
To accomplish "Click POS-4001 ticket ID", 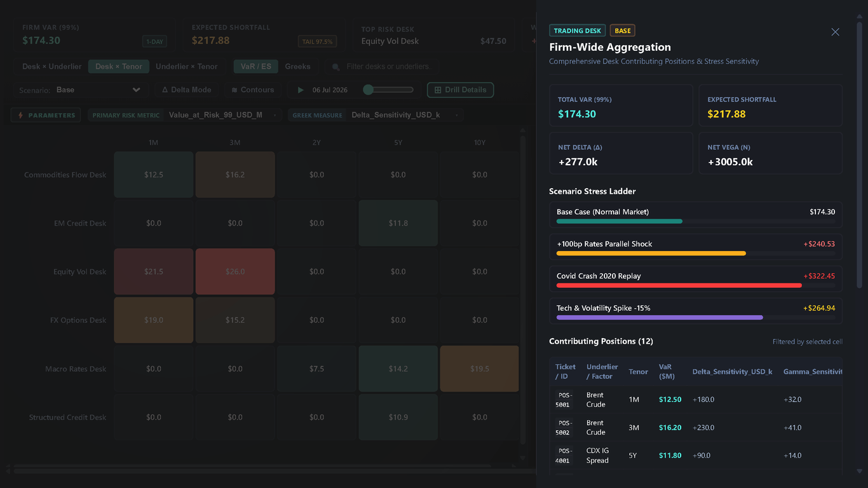I will coord(564,456).
